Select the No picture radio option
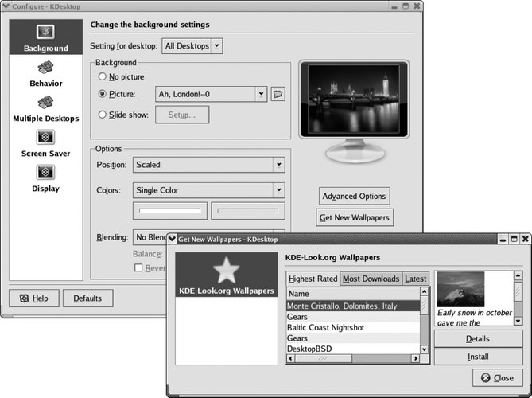Image resolution: width=532 pixels, height=398 pixels. click(x=102, y=76)
